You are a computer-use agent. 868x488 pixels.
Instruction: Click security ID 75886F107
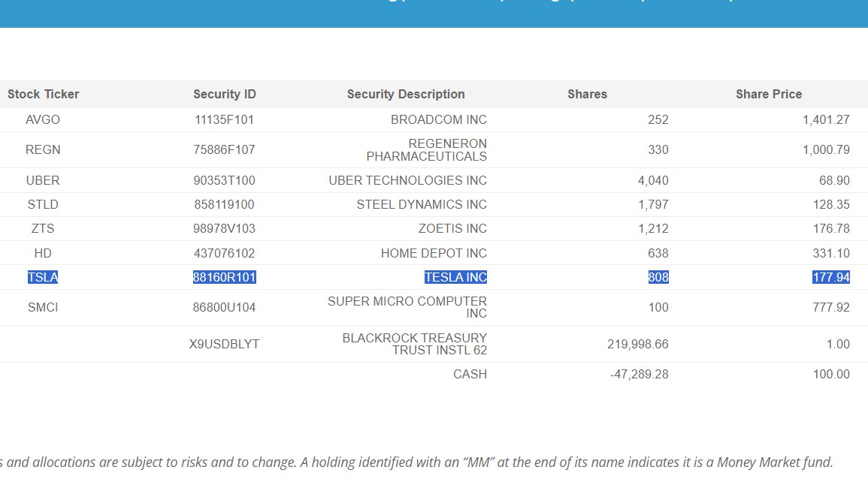[x=224, y=149]
